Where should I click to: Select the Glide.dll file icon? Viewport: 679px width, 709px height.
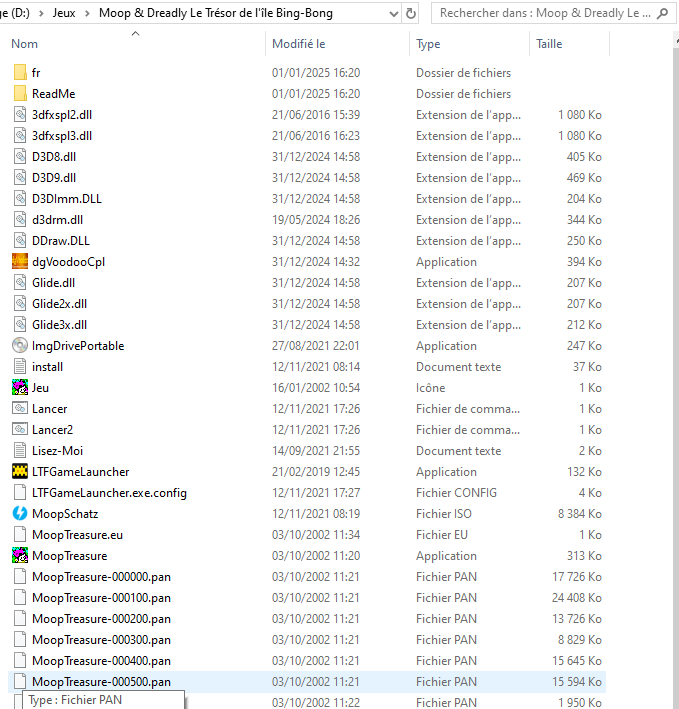(x=20, y=283)
